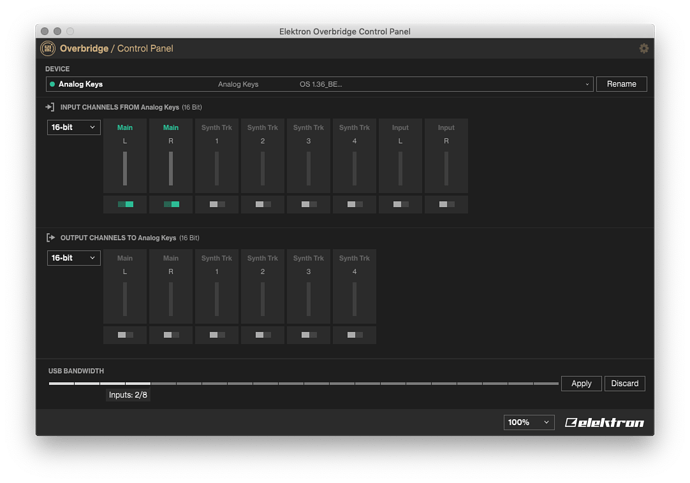The image size is (690, 483).
Task: Enable the Synth Trk 3 input toggle
Action: pyautogui.click(x=309, y=204)
